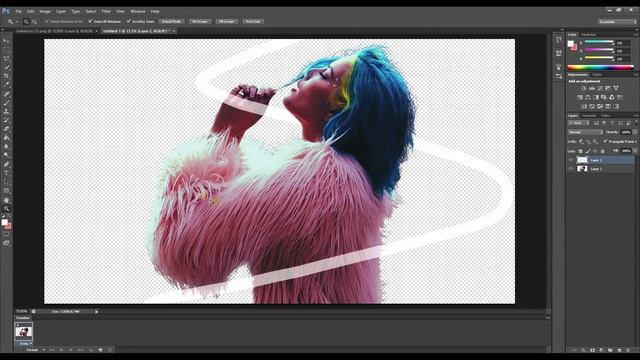Image resolution: width=640 pixels, height=360 pixels.
Task: Toggle Propagate Frame 1 checkbox
Action: tap(620, 141)
